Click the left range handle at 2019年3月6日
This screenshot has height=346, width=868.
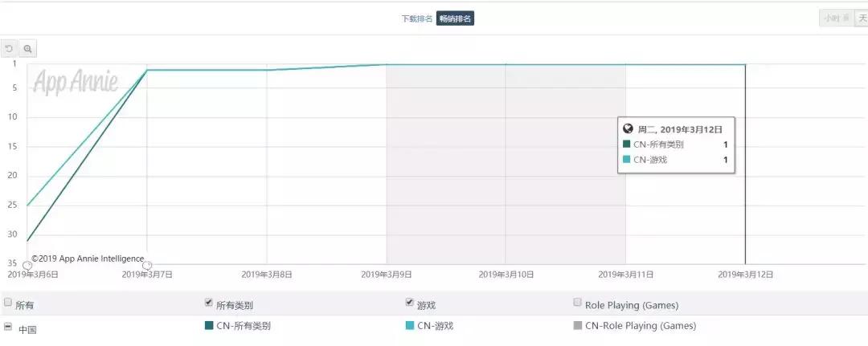[27, 265]
